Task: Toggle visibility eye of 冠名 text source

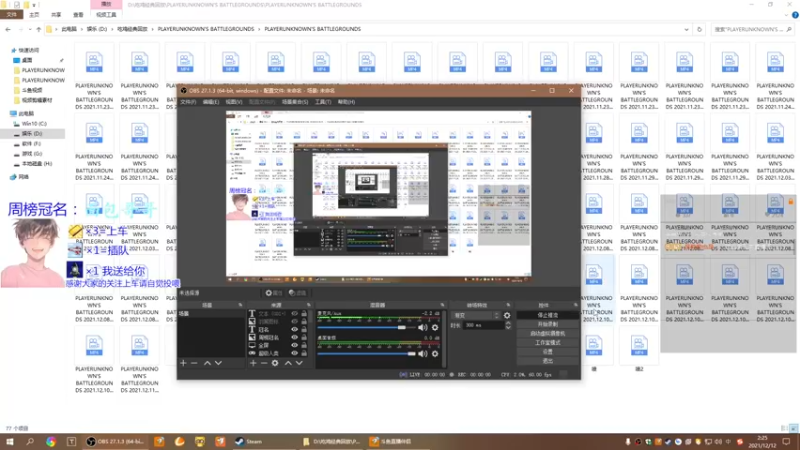Action: coord(294,330)
